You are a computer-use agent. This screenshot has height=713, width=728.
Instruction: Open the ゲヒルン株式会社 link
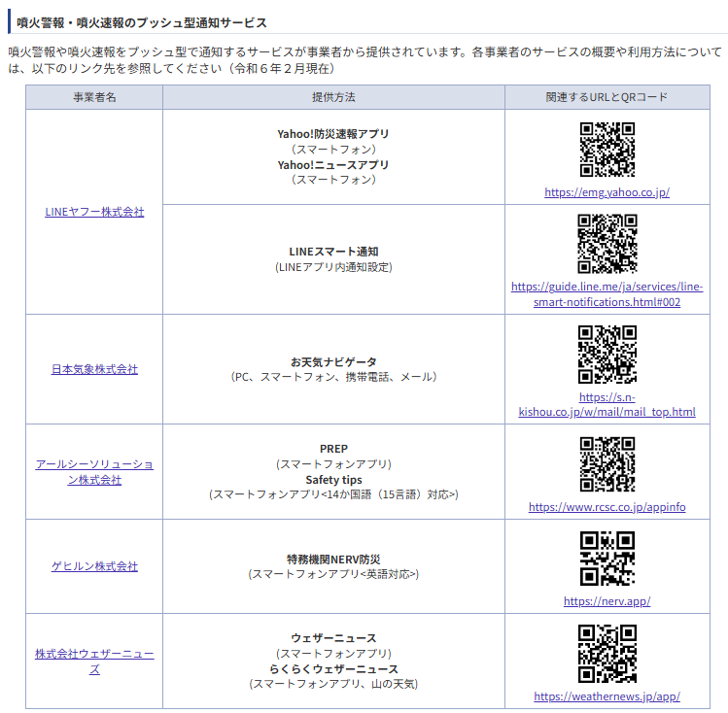94,566
